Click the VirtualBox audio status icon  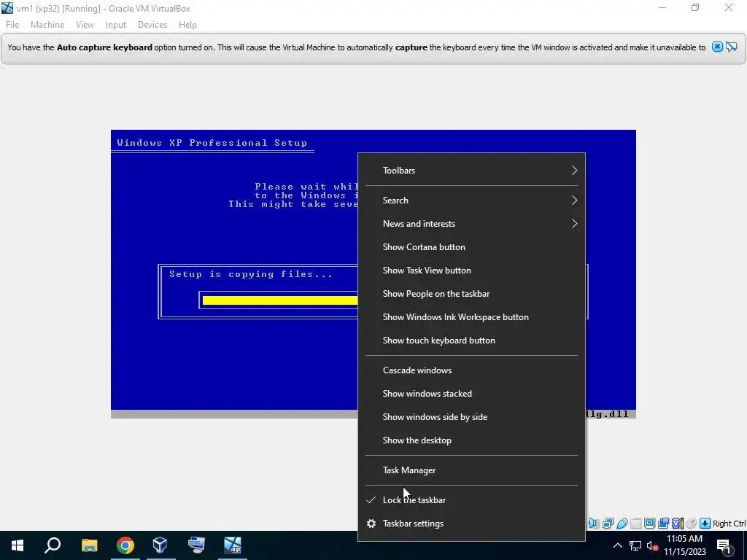tap(594, 524)
